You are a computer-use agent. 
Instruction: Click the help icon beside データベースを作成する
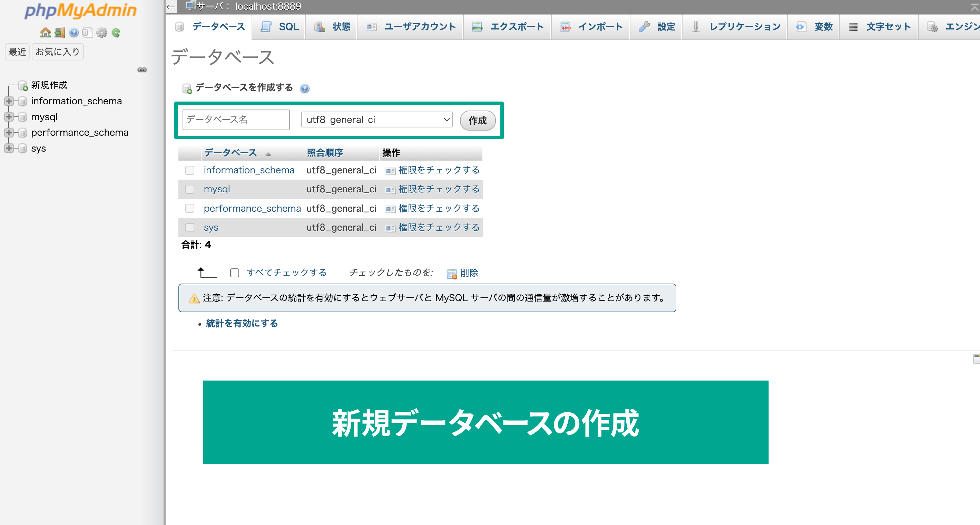(x=304, y=88)
